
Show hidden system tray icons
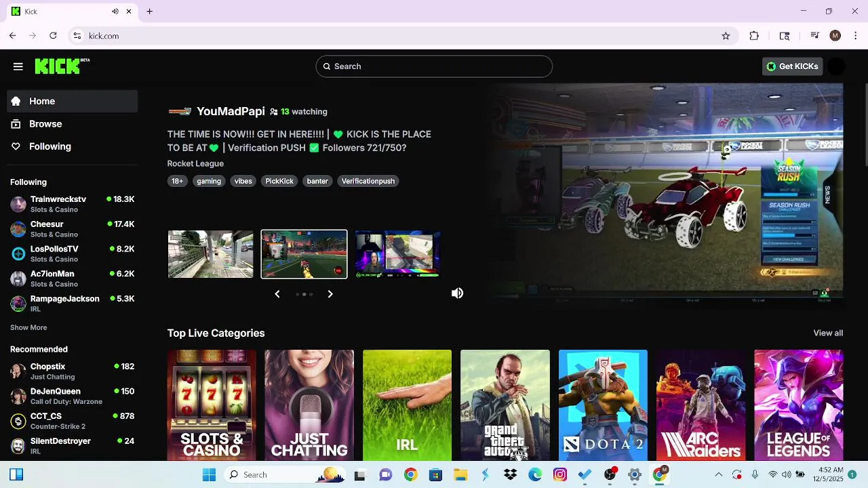(x=719, y=474)
